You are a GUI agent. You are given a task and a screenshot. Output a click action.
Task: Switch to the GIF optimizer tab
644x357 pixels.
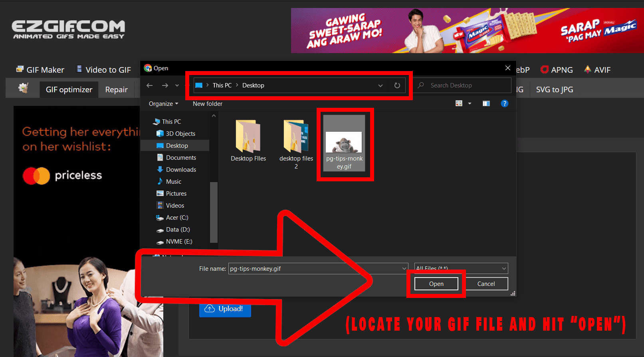(x=69, y=89)
